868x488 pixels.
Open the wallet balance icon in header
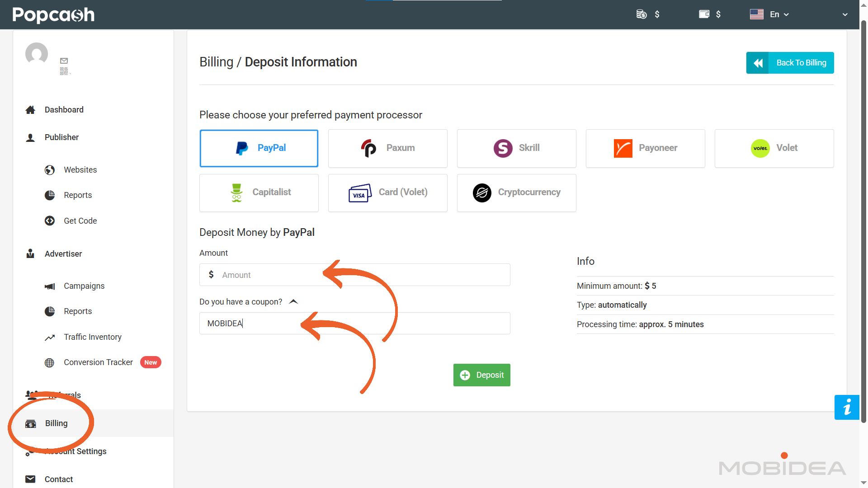tap(704, 14)
